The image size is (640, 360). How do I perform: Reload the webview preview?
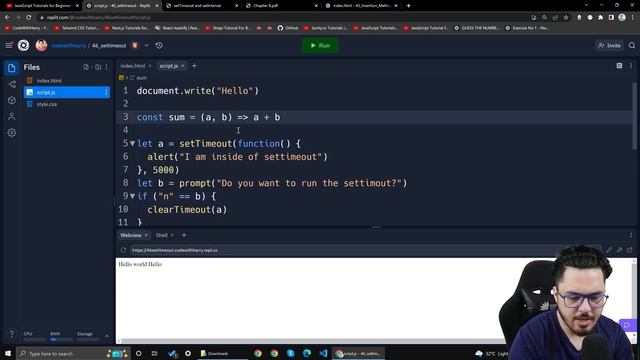pyautogui.click(x=123, y=250)
